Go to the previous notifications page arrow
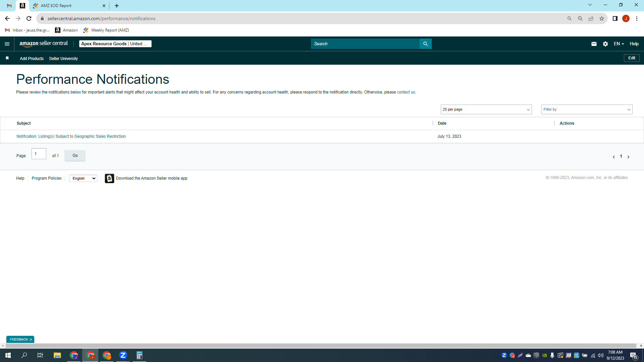The height and width of the screenshot is (362, 644). coord(614,157)
